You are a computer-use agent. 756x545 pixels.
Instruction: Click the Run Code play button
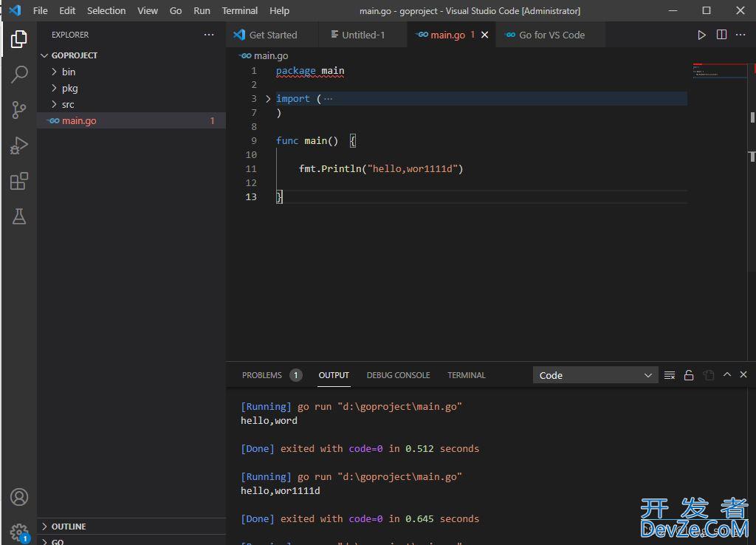coord(701,35)
